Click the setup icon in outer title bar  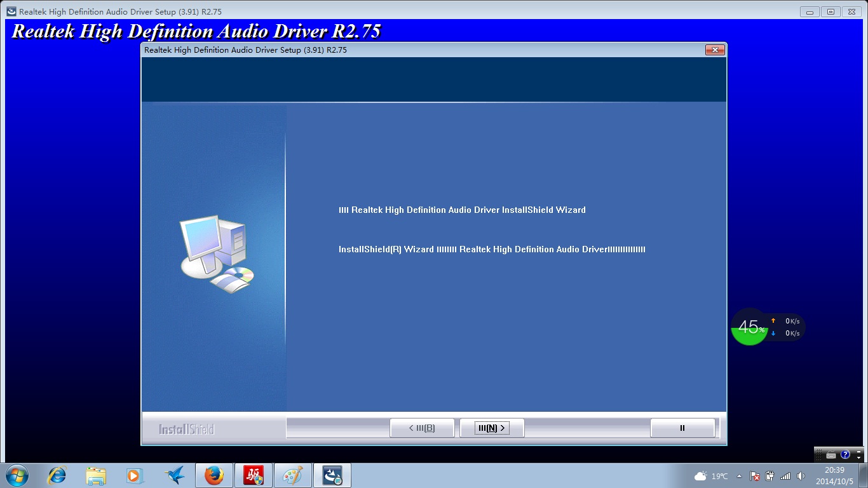(x=11, y=11)
